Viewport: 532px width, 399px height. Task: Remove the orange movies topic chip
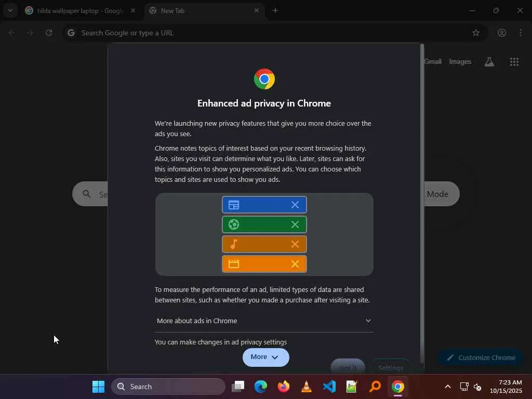(295, 263)
